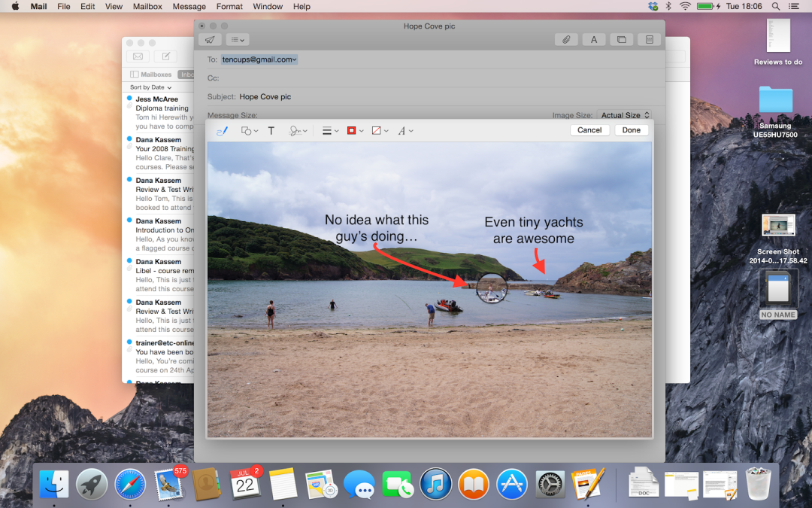Open Messages from the Dock
This screenshot has width=812, height=508.
[359, 485]
